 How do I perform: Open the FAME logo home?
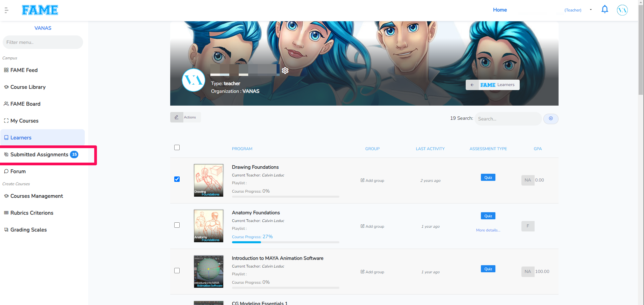coord(40,10)
